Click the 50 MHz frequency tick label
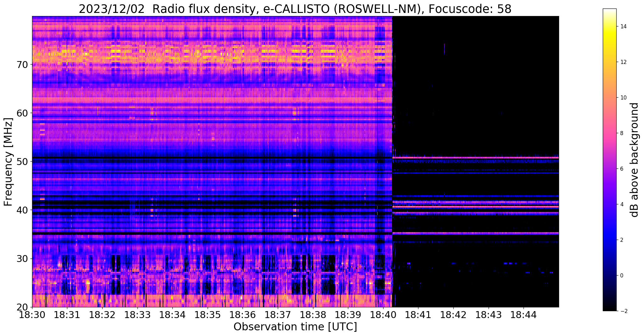Image resolution: width=644 pixels, height=336 pixels. (23, 162)
